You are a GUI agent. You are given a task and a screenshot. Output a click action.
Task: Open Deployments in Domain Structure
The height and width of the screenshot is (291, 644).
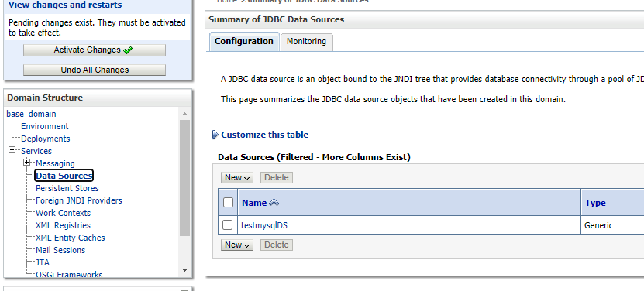(x=46, y=139)
